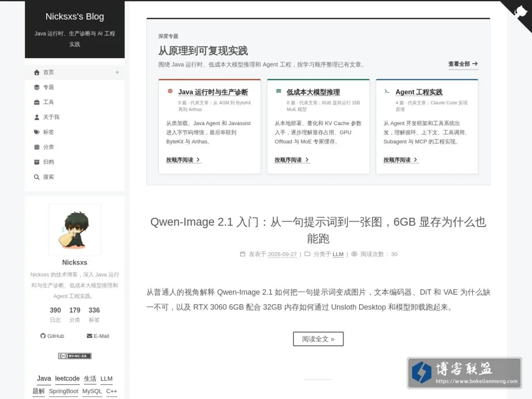532x399 pixels.
Task: Click the layers icon beside 专题
Action: (x=37, y=87)
